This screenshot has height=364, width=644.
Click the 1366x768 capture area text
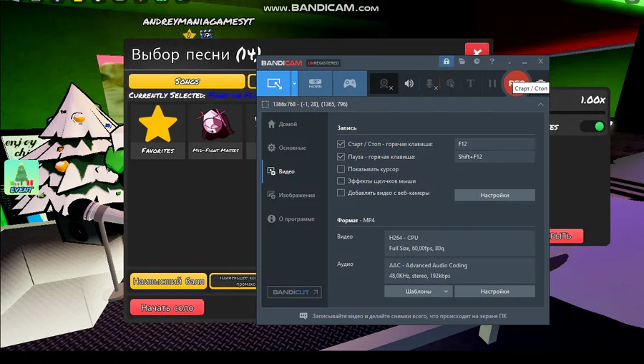tap(310, 104)
